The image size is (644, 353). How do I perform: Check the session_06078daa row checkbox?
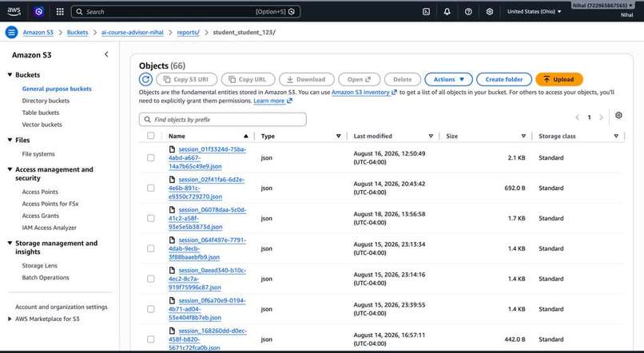pyautogui.click(x=151, y=218)
